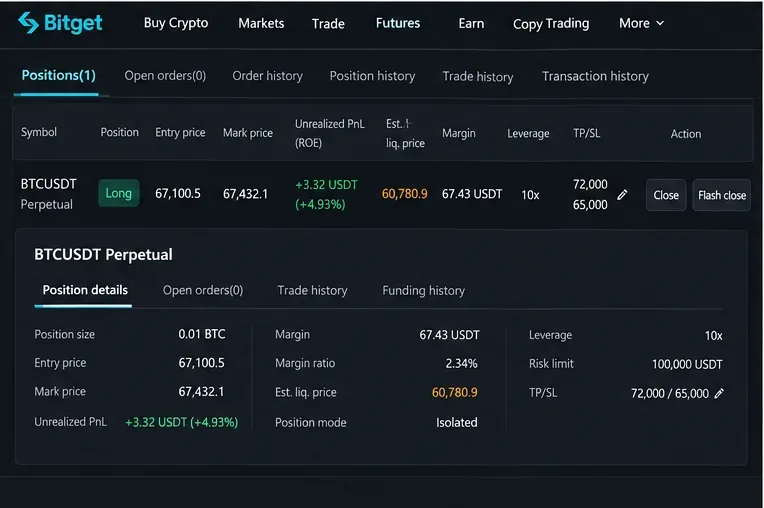Click the 10x leverage value in row

point(530,195)
